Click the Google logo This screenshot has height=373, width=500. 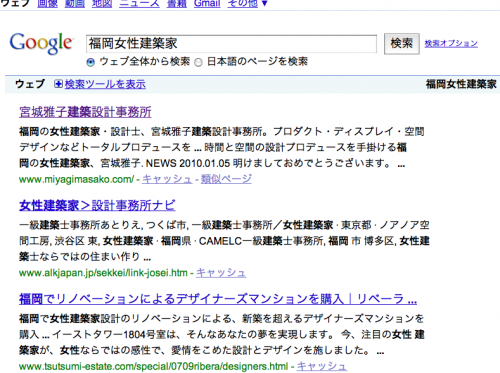click(41, 43)
